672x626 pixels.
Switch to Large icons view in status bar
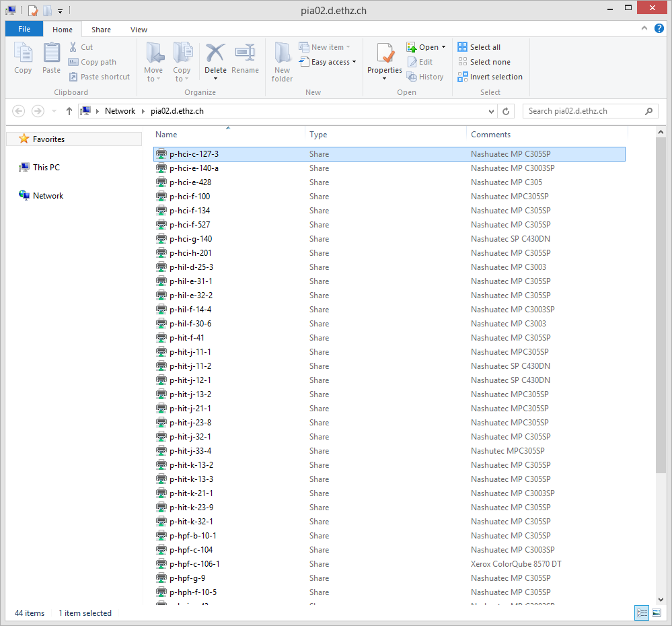coord(657,613)
